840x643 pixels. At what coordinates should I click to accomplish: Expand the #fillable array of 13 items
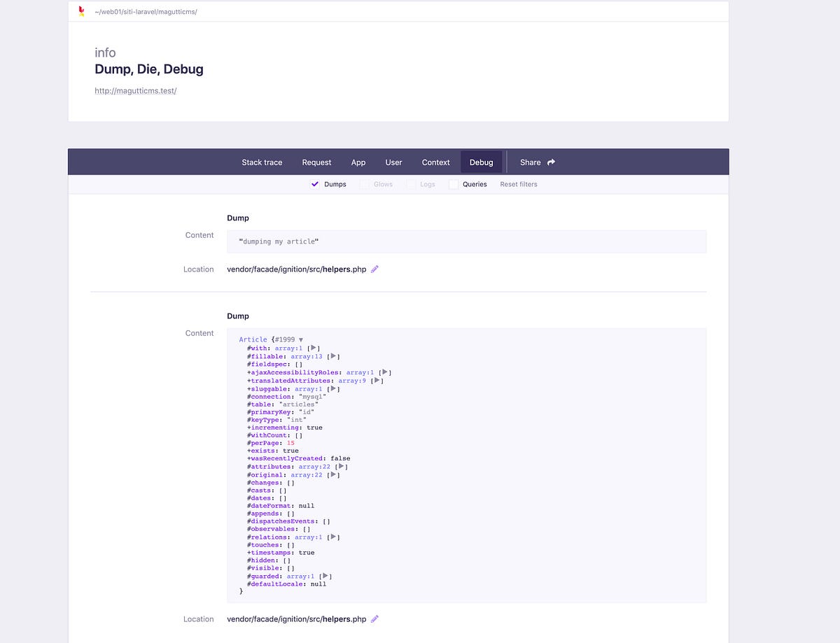(332, 356)
